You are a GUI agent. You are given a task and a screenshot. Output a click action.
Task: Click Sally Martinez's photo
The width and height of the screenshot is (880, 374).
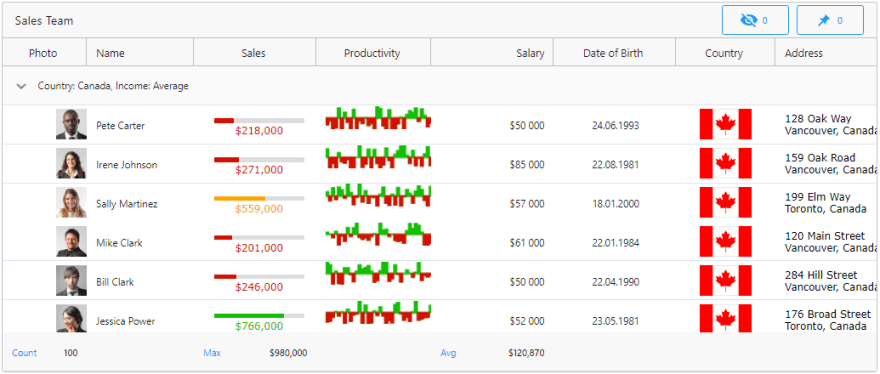pos(71,202)
